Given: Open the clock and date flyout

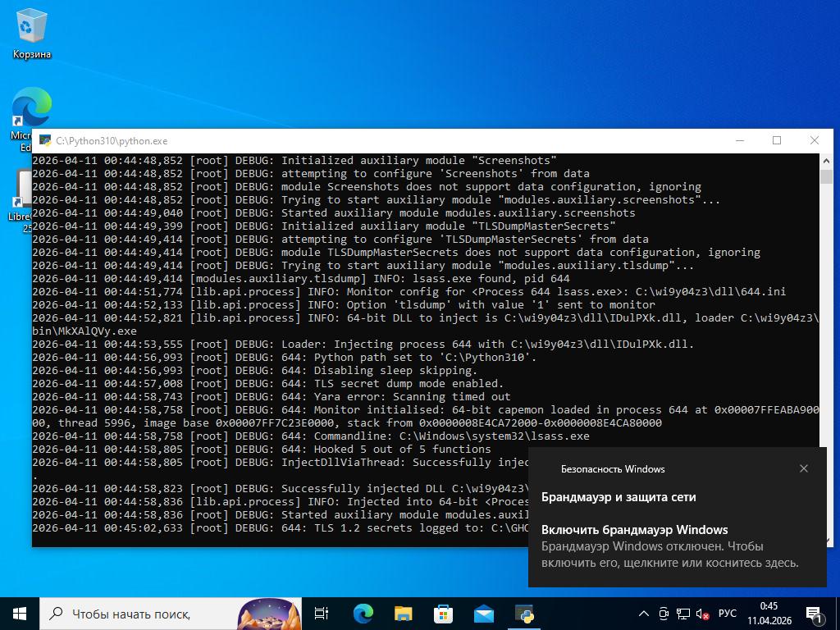Looking at the screenshot, I should click(769, 614).
